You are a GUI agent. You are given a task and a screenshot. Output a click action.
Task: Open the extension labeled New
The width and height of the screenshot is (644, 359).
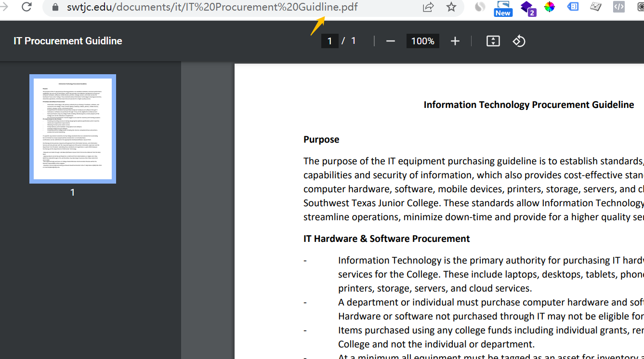coord(503,8)
